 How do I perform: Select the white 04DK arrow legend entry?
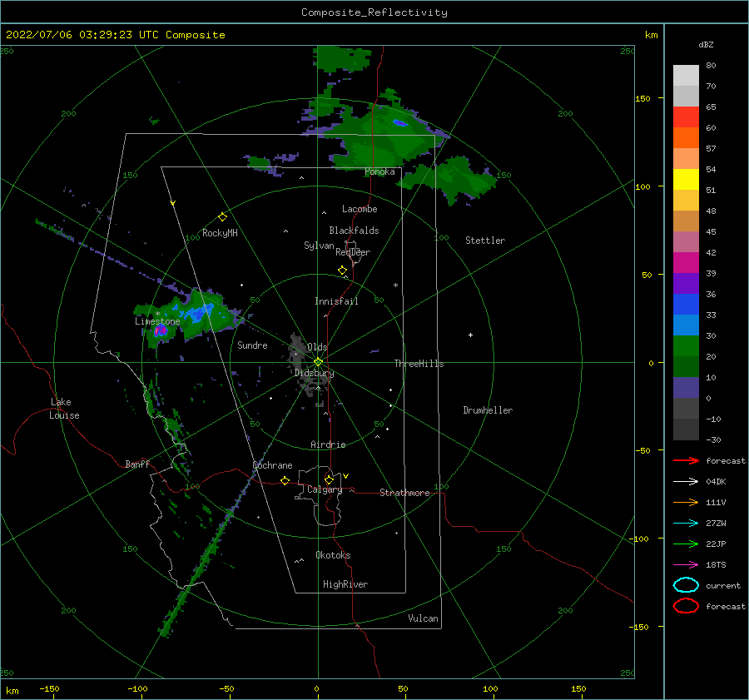click(686, 481)
